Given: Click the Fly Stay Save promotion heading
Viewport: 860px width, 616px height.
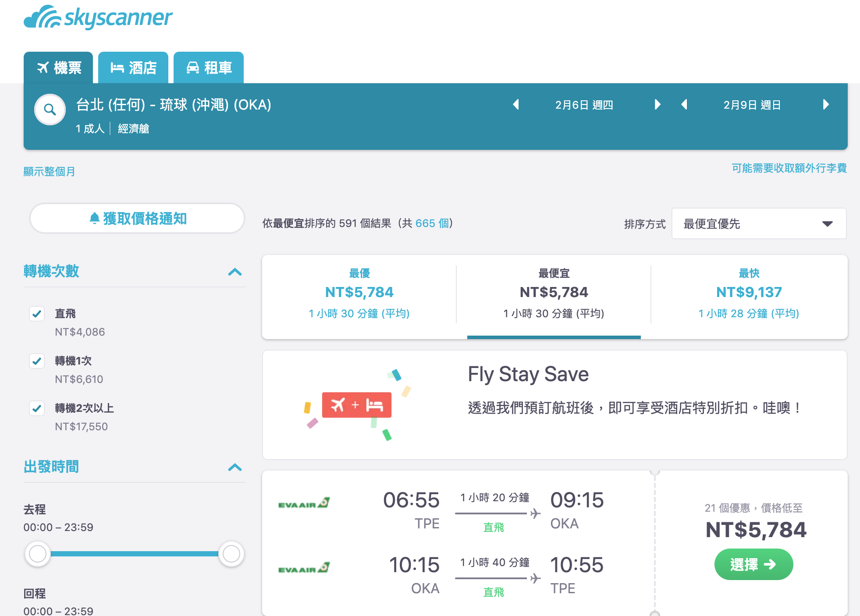Looking at the screenshot, I should [x=528, y=375].
